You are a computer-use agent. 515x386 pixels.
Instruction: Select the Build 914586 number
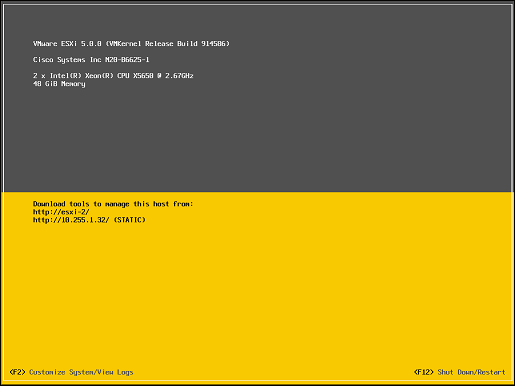point(203,44)
